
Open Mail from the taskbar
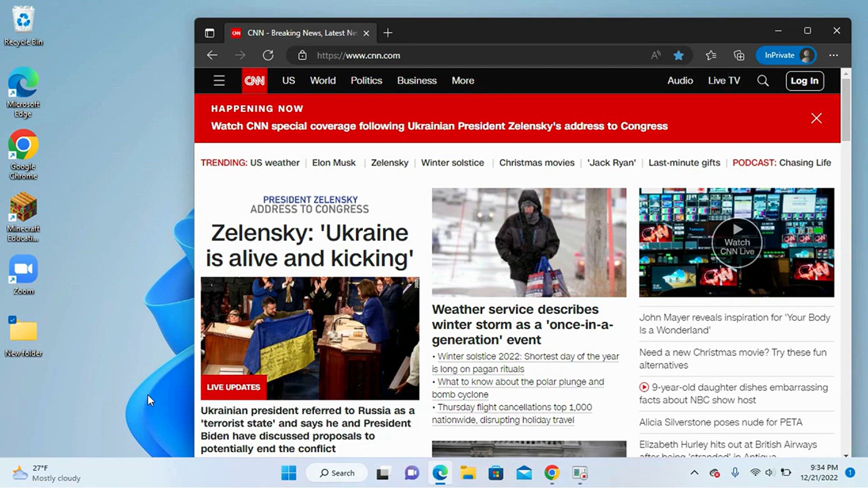click(524, 473)
